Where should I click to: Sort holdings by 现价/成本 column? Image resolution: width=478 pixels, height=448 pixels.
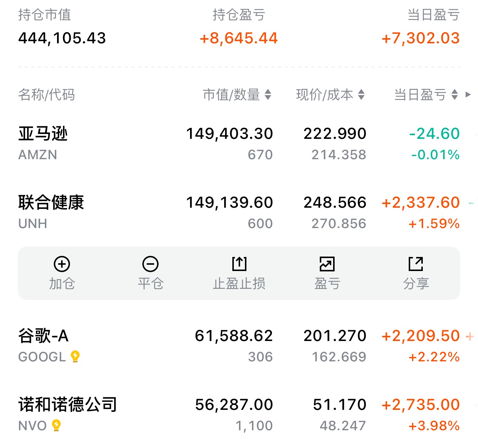point(330,95)
